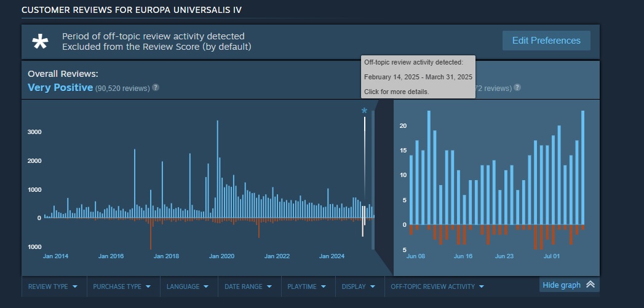Click the (90,520 reviews) count text
The height and width of the screenshot is (308, 644).
point(122,89)
